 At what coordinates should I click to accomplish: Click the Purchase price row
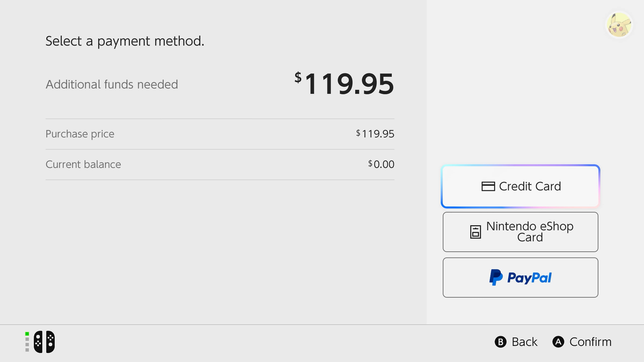coord(79,134)
